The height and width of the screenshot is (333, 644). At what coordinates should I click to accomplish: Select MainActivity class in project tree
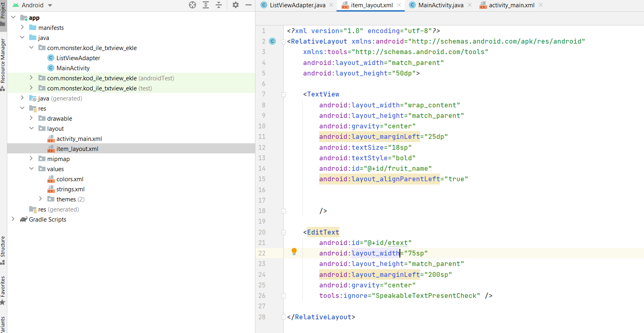tap(73, 68)
